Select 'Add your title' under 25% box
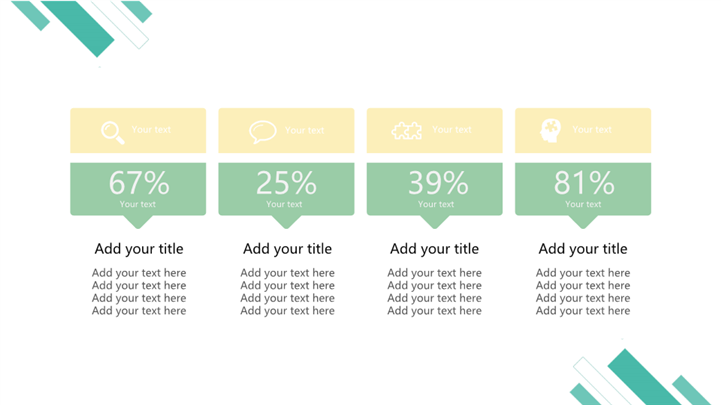This screenshot has width=721, height=405. pyautogui.click(x=287, y=249)
